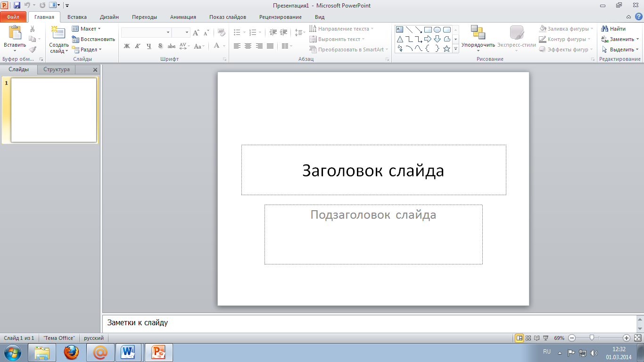This screenshot has width=644, height=362.
Task: Switch to Slide Sorter view in status bar
Action: point(528,338)
